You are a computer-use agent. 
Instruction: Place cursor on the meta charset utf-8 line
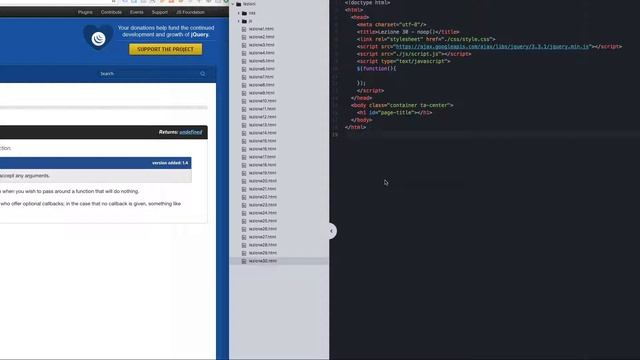point(391,24)
